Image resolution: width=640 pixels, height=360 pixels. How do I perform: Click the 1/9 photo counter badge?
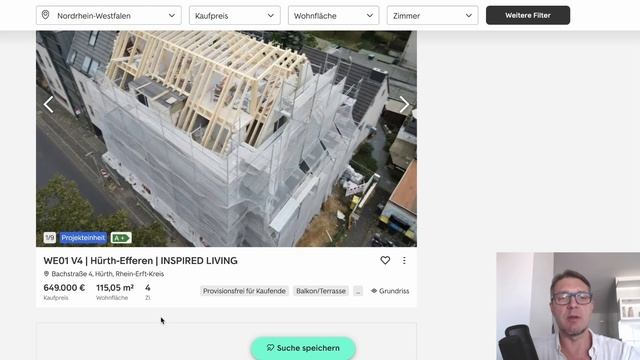click(x=50, y=238)
